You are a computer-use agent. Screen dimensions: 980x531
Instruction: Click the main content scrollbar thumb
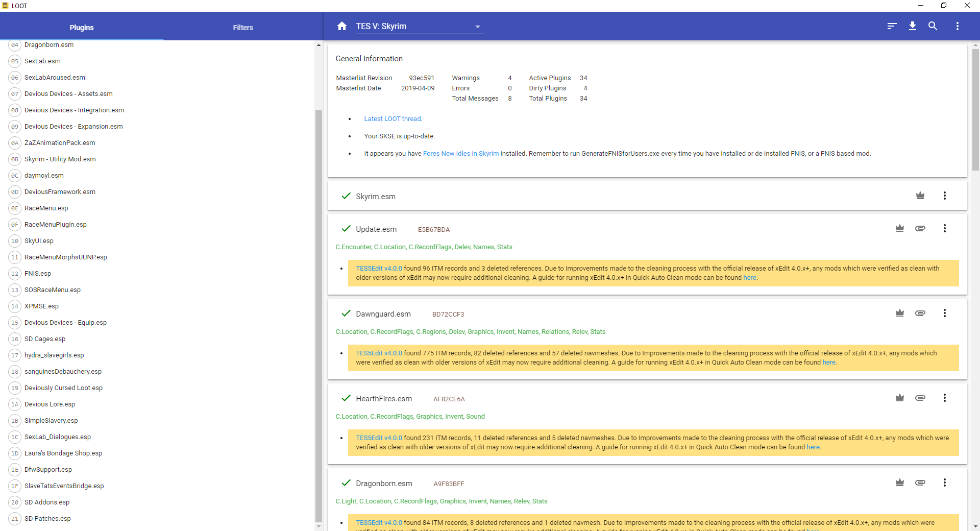tap(975, 109)
